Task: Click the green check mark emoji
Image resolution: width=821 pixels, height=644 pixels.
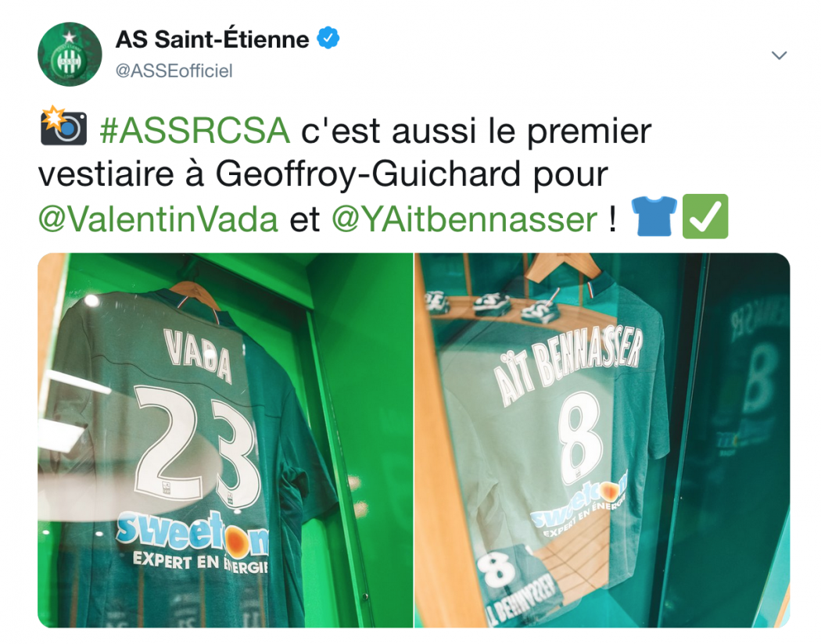Action: click(x=705, y=216)
